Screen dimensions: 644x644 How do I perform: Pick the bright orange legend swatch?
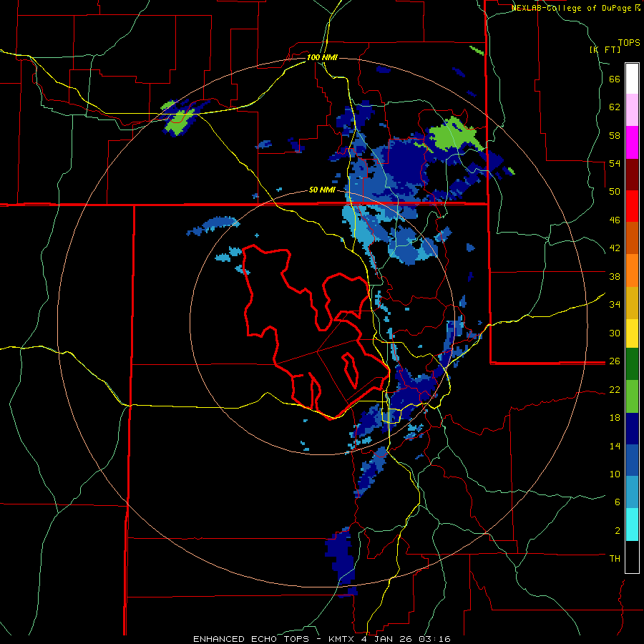(632, 270)
